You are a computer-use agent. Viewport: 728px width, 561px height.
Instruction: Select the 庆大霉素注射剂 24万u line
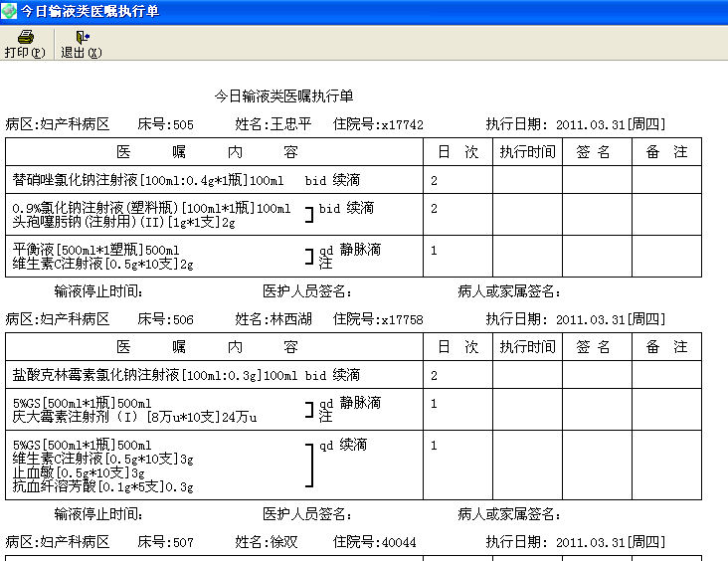134,417
